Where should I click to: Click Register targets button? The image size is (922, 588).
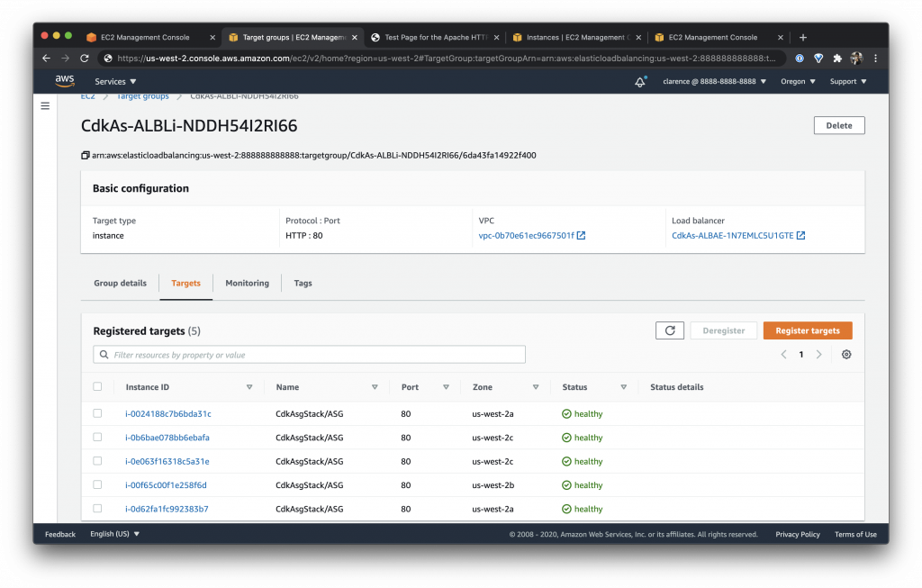point(808,330)
